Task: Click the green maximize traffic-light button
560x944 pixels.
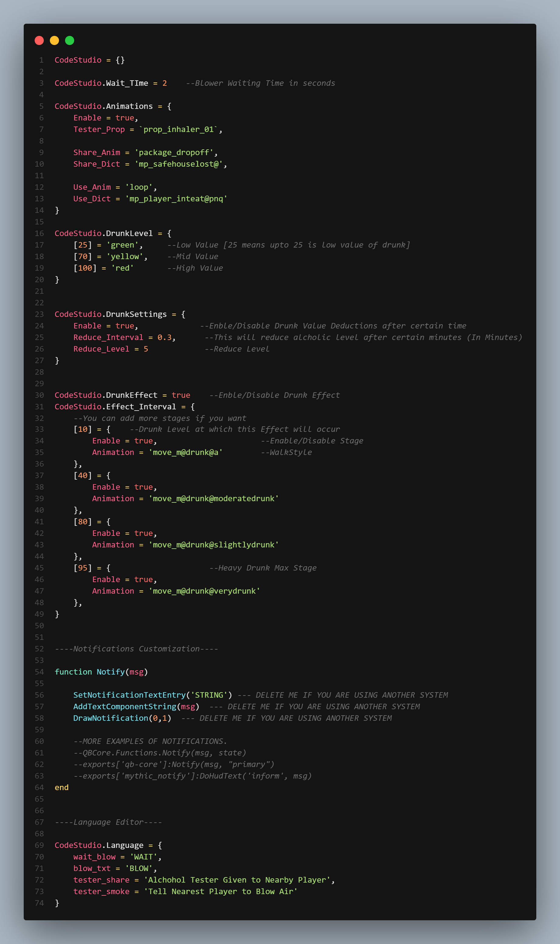Action: click(x=69, y=40)
